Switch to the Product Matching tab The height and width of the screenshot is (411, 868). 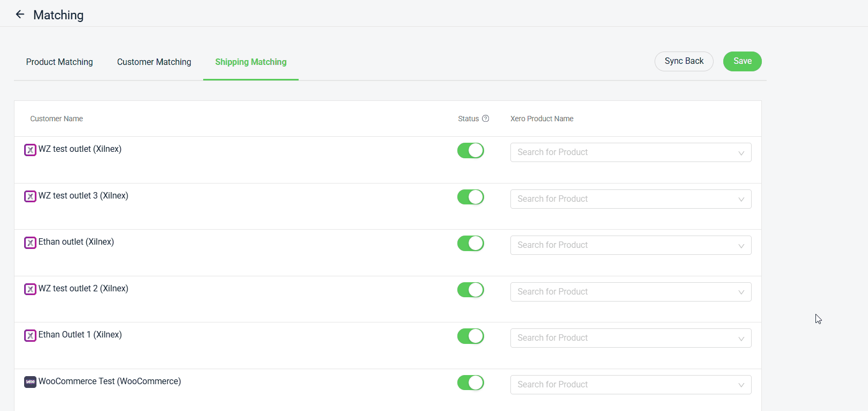click(60, 62)
